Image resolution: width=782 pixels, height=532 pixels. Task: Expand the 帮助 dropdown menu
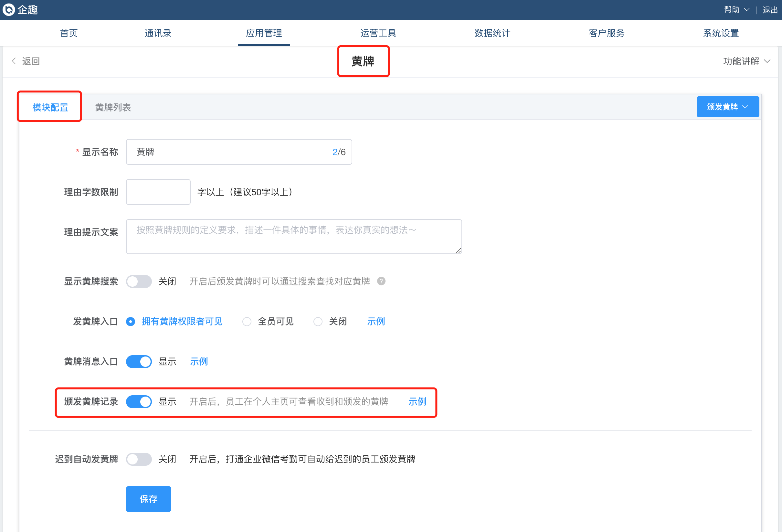[x=736, y=10]
